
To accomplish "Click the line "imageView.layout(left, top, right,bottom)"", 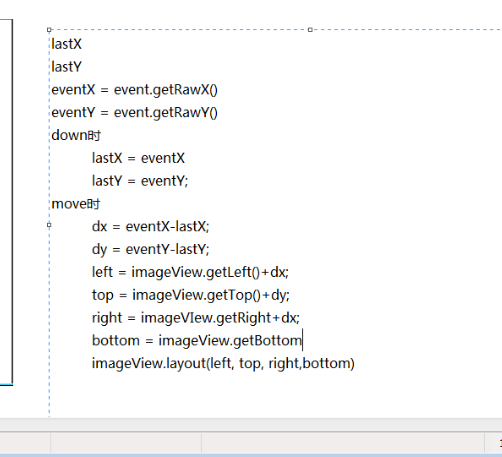I will [x=223, y=363].
